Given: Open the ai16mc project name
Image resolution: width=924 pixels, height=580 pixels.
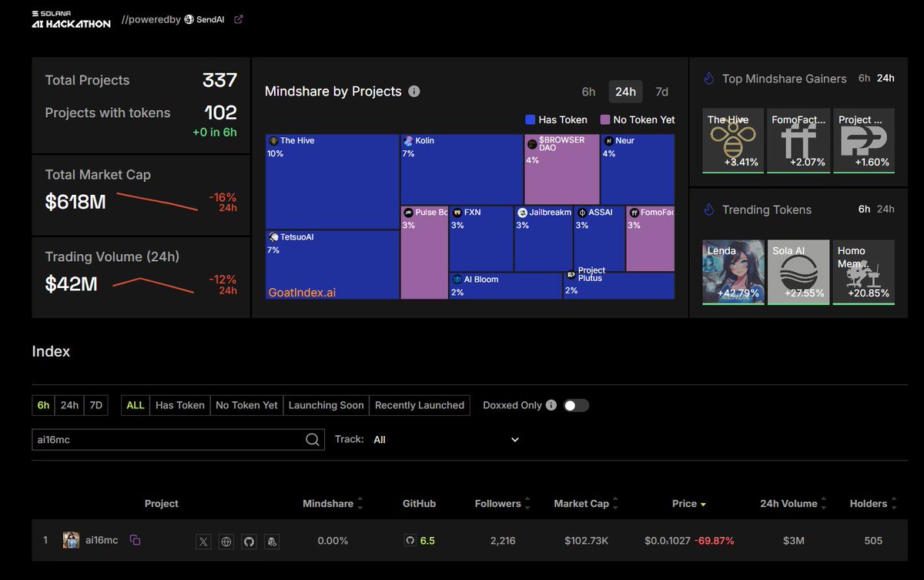Looking at the screenshot, I should 102,540.
